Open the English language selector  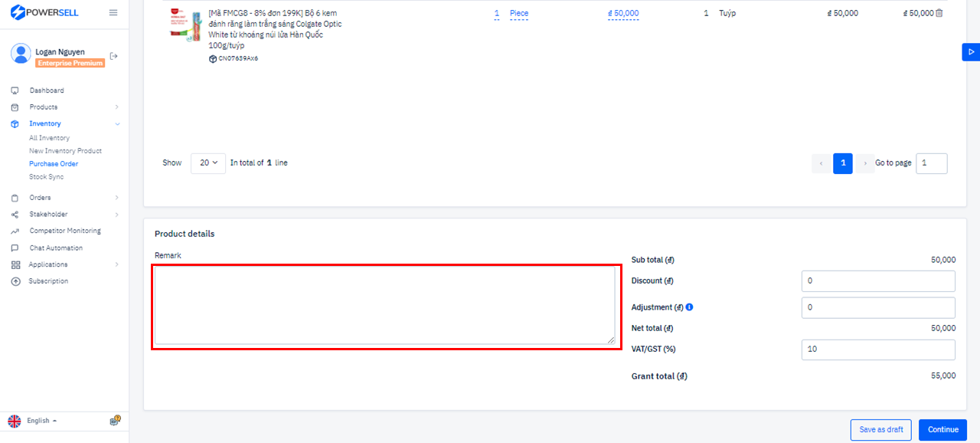tap(41, 421)
